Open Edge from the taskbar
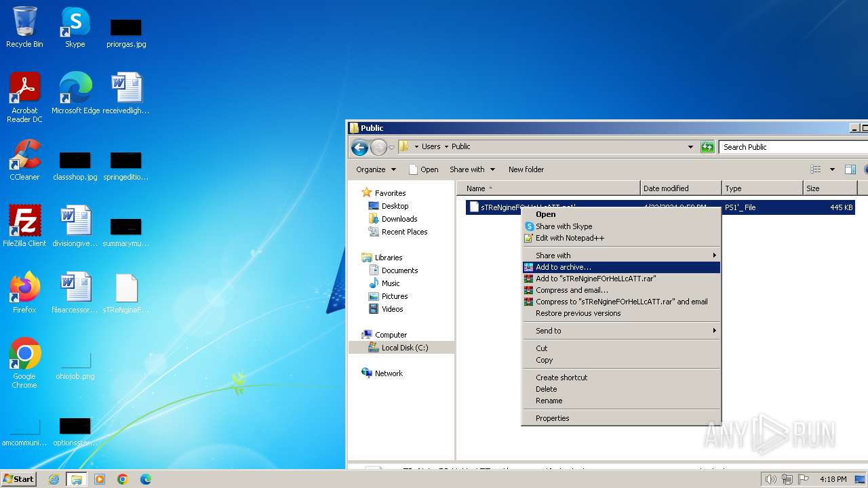Image resolution: width=868 pixels, height=488 pixels. tap(146, 479)
